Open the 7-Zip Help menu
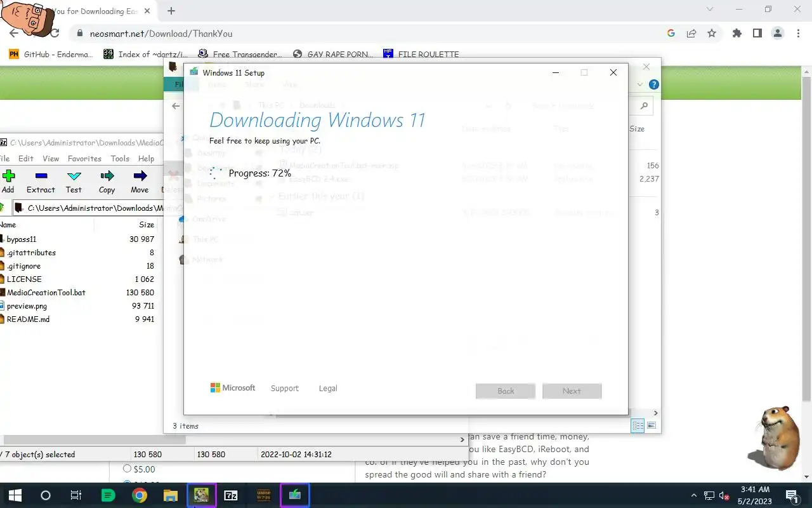 click(x=146, y=159)
